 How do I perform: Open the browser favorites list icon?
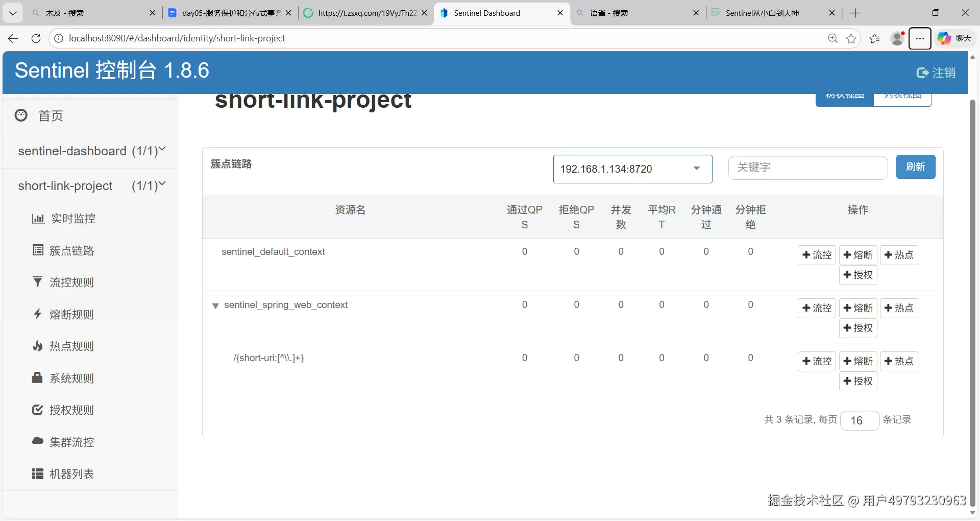tap(875, 38)
